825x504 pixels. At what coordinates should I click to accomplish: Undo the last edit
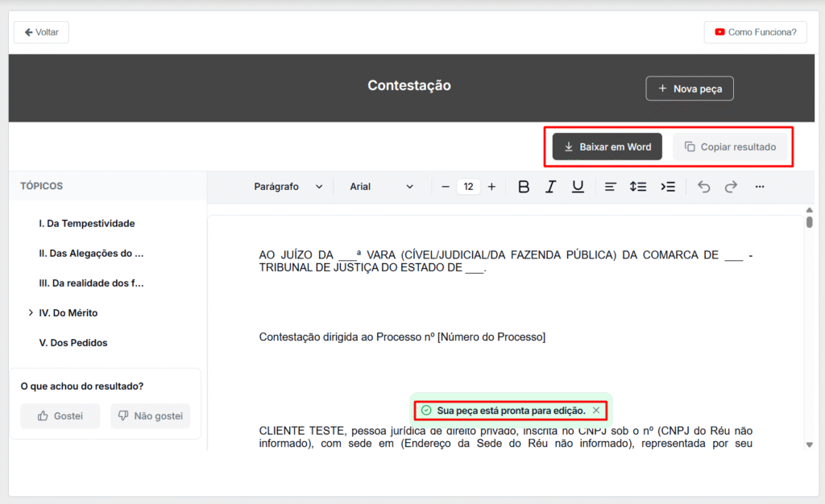click(x=704, y=187)
